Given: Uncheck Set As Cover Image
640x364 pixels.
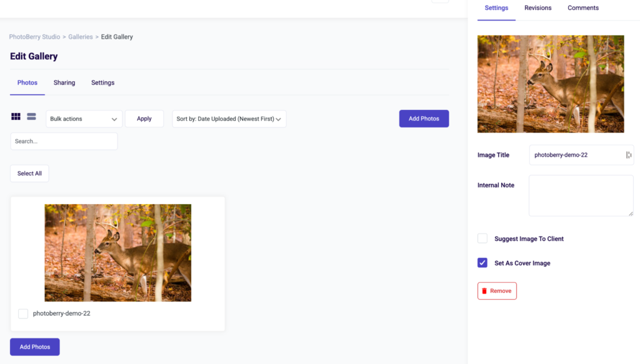Looking at the screenshot, I should (x=482, y=263).
